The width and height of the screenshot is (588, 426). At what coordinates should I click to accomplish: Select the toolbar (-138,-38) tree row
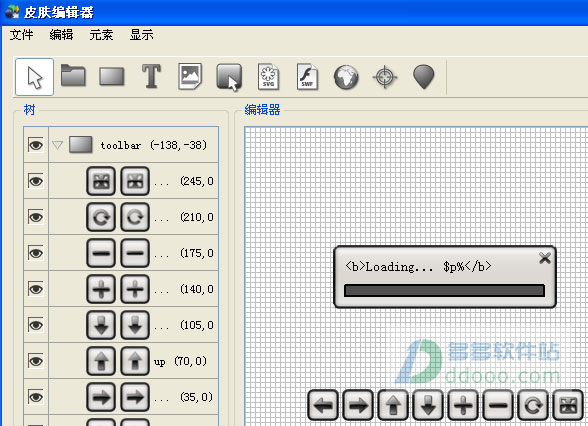[x=121, y=145]
